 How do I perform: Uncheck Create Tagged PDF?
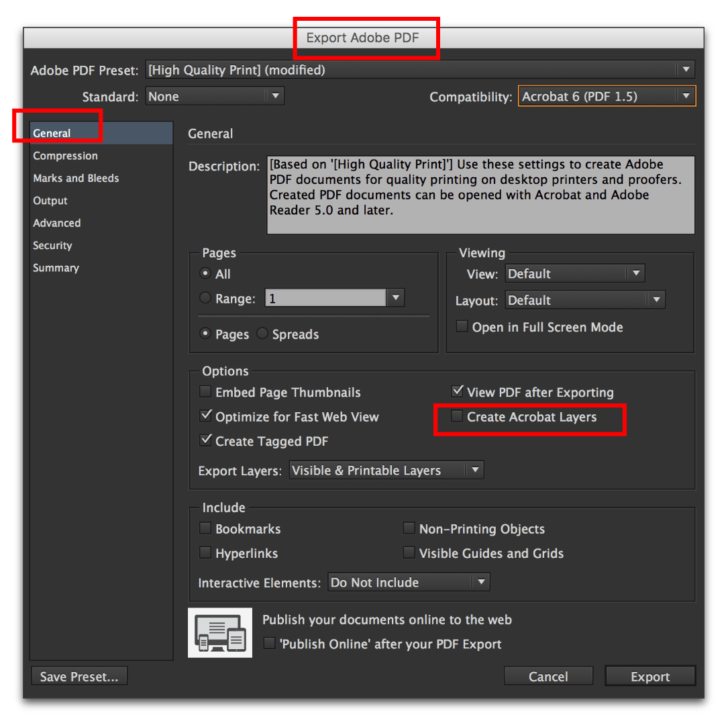click(x=206, y=441)
